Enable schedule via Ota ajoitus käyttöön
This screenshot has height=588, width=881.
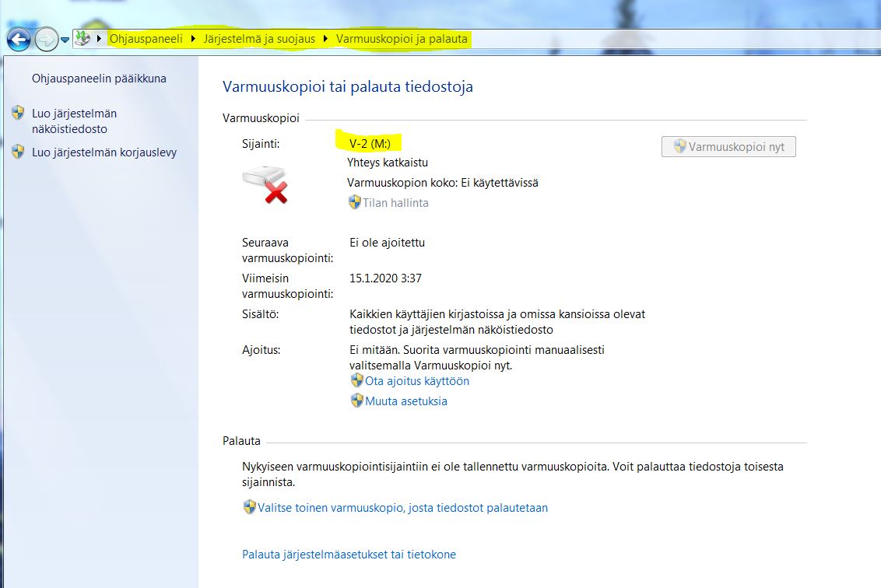pyautogui.click(x=417, y=381)
